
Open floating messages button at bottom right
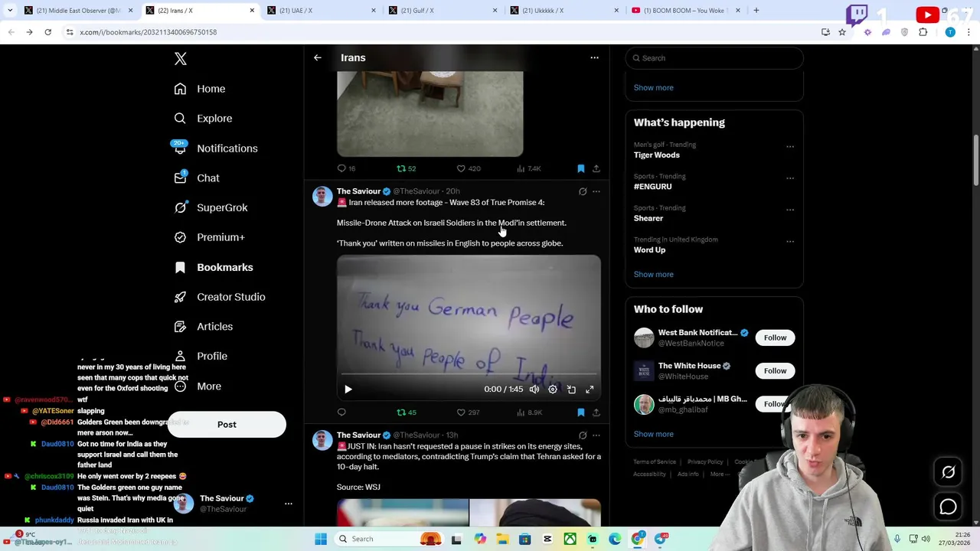[948, 507]
